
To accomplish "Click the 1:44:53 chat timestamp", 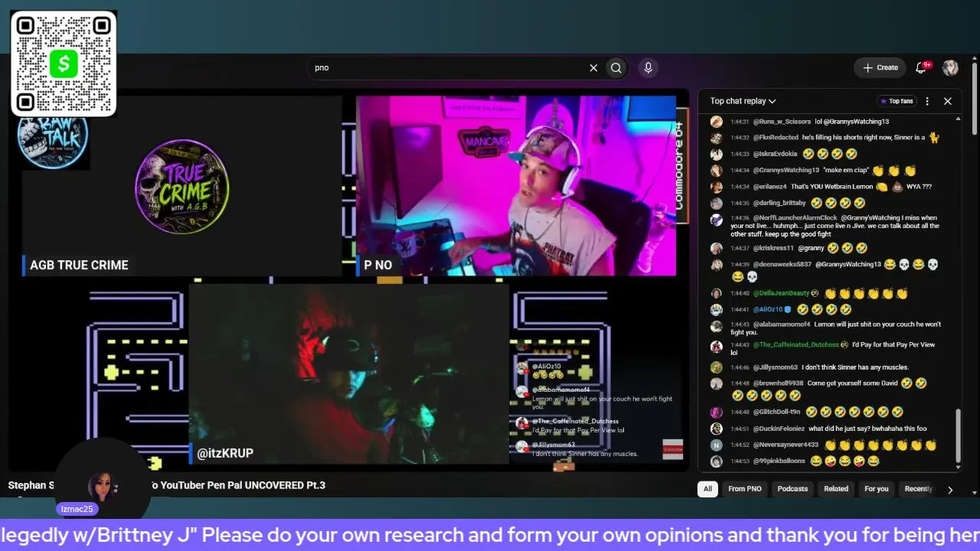I will pyautogui.click(x=740, y=461).
